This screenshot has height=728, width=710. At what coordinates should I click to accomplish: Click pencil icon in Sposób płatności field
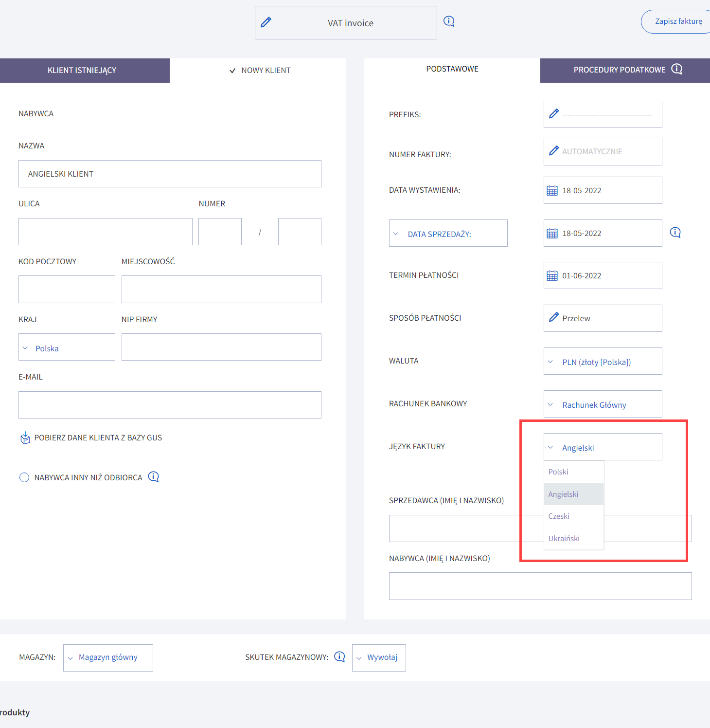tap(554, 318)
